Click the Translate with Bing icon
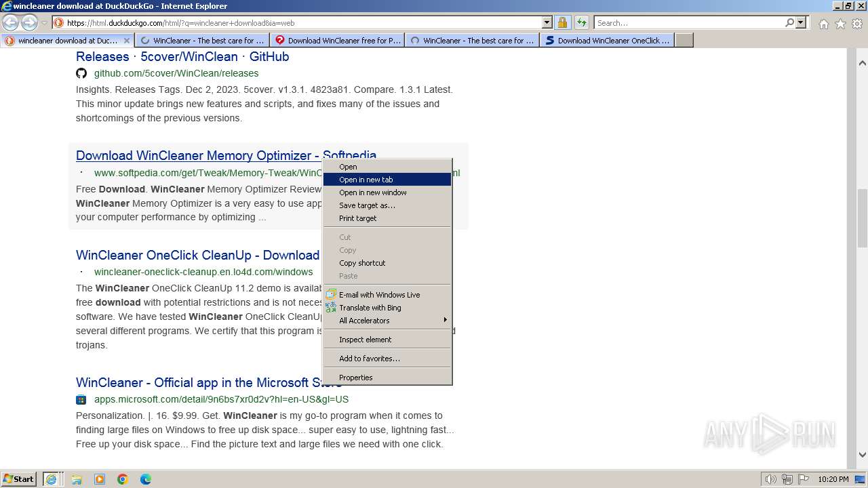This screenshot has height=488, width=868. [x=331, y=308]
